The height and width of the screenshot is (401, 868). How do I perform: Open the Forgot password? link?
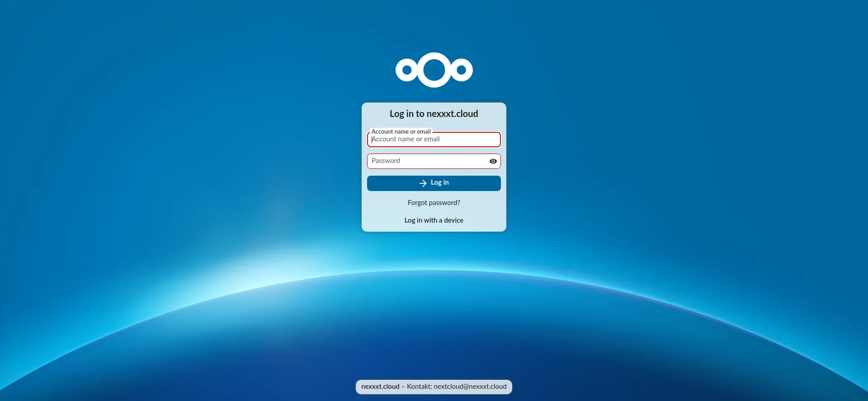[434, 203]
